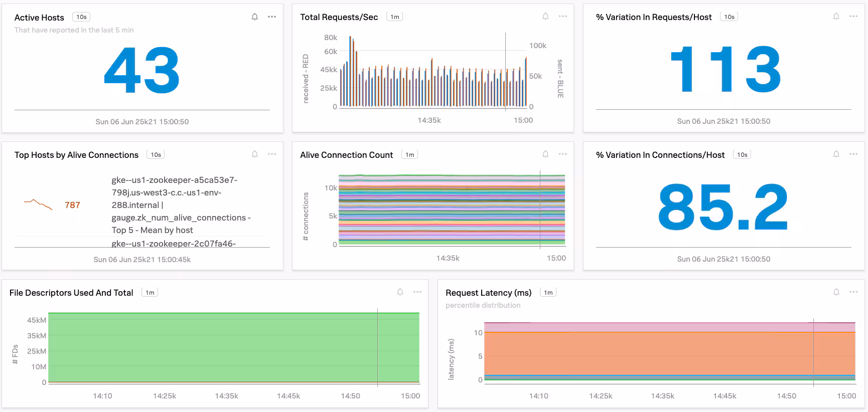Click bell icon on Top Hosts by Alive Connections

(255, 154)
